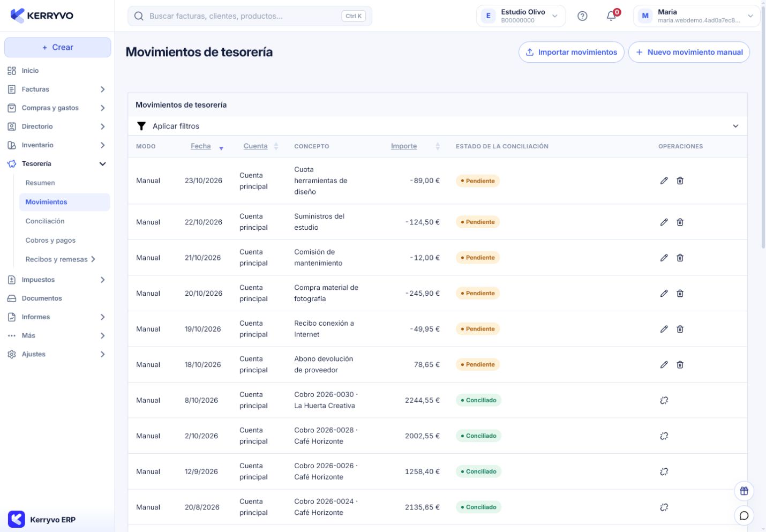Expand the Facturas sidebar section
Viewport: 766px width, 532px height.
click(56, 89)
